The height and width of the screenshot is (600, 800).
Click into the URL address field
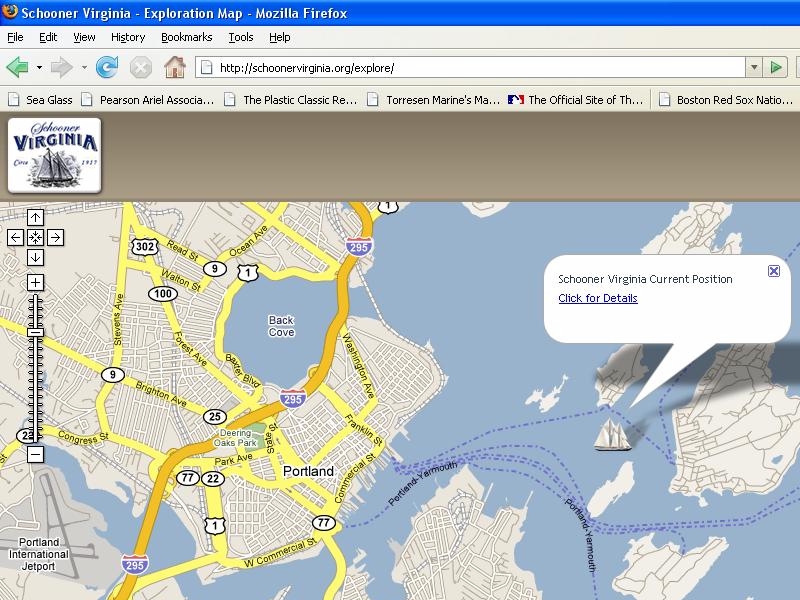pyautogui.click(x=470, y=67)
